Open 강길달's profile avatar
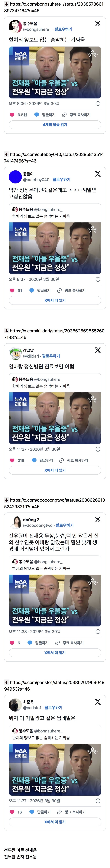Viewport: 110px width, 868px height. [x=15, y=353]
